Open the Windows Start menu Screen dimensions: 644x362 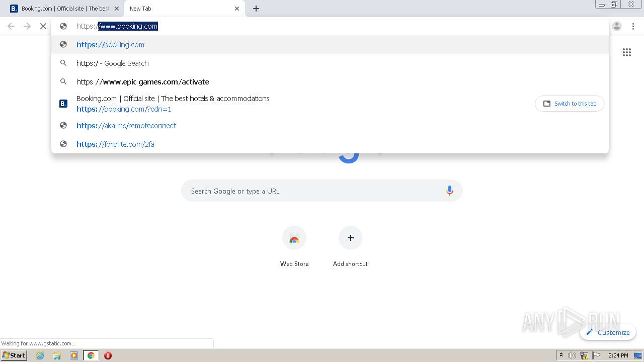14,355
